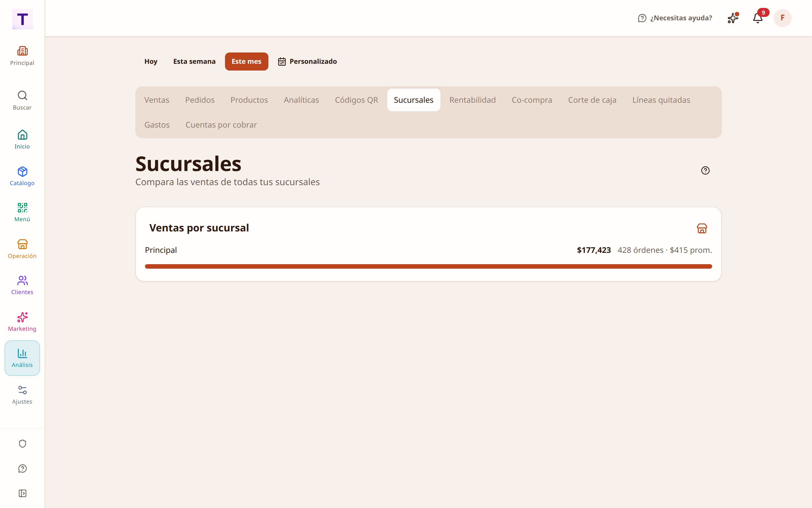Open the Clientes section
Viewport: 812px width, 508px height.
22,285
